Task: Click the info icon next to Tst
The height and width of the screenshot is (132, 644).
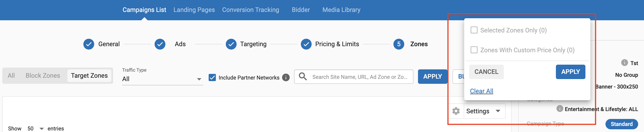Action: 624,63
